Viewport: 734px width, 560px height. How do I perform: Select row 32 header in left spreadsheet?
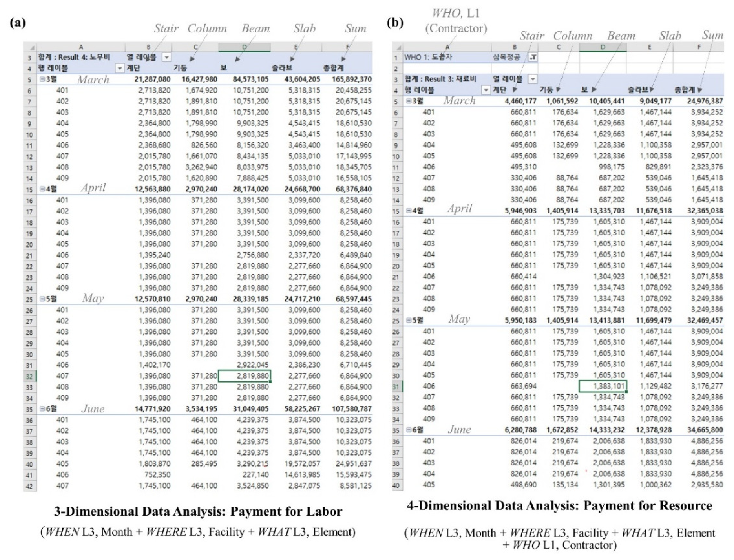tap(30, 376)
